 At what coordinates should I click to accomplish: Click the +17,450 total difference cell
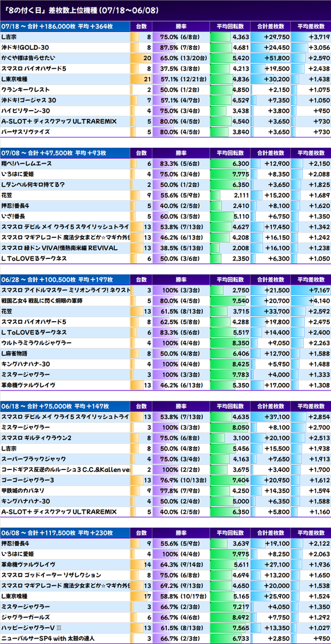click(270, 227)
